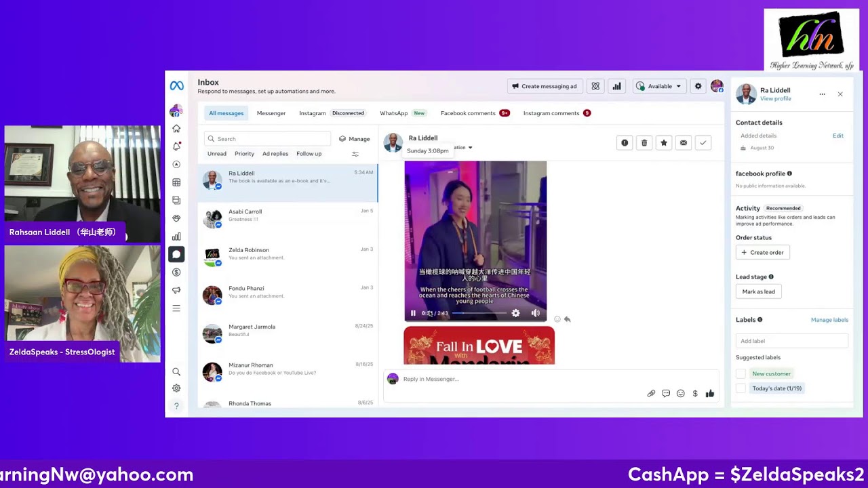React to video message with emoji icon
Screen dimensions: 868x488
(557, 319)
